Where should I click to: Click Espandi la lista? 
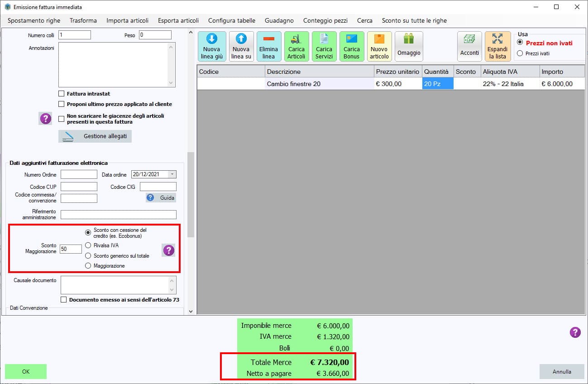click(497, 46)
